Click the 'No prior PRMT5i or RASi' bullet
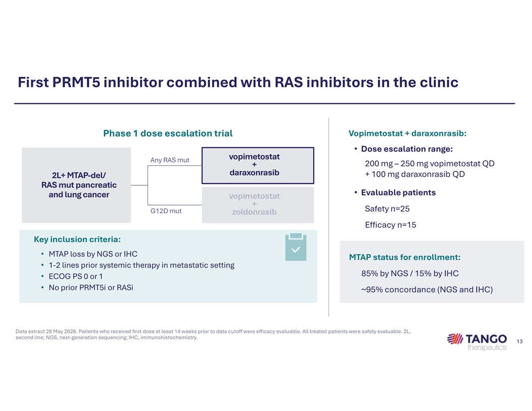Image resolution: width=532 pixels, height=411 pixels. pyautogui.click(x=91, y=288)
